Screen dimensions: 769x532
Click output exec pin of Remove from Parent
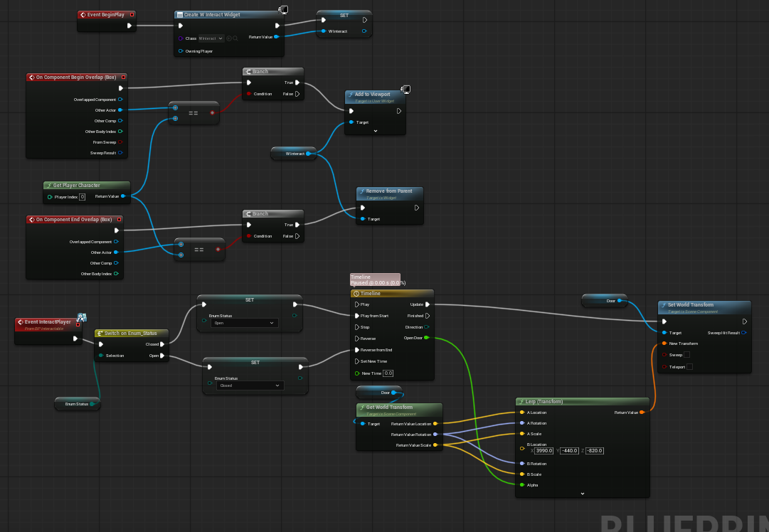point(417,208)
